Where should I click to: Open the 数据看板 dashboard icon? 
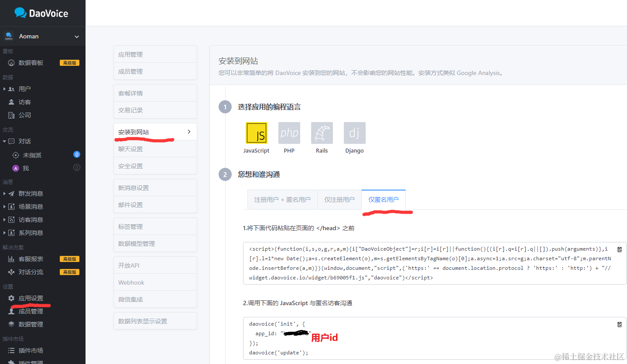coord(11,63)
